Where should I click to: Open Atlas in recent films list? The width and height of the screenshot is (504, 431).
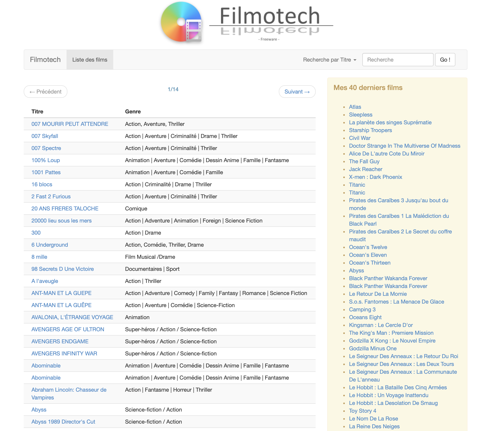[355, 107]
